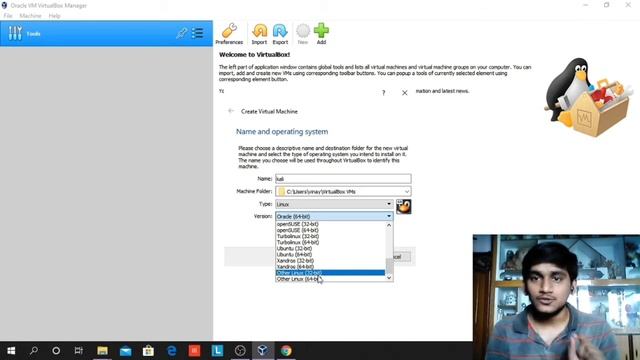Close the Create Virtual Machine dialog
Viewport: 640px width, 360px height.
(x=404, y=93)
